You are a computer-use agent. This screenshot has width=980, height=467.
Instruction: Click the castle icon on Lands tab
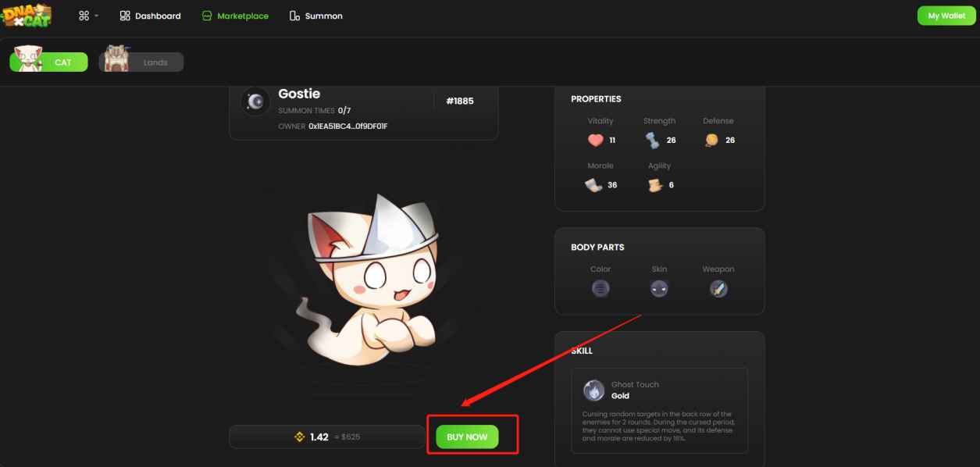point(116,59)
